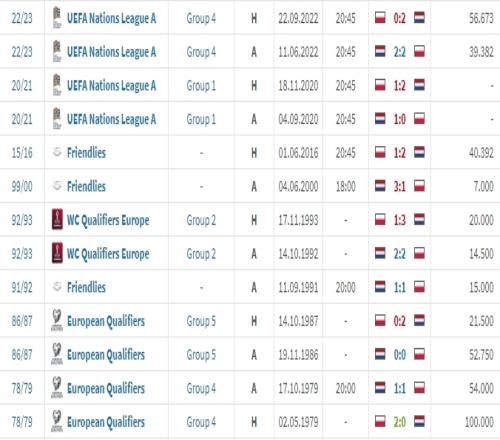Image resolution: width=500 pixels, height=440 pixels.
Task: Open the 2:0 result from 02.05.1979
Action: click(400, 422)
